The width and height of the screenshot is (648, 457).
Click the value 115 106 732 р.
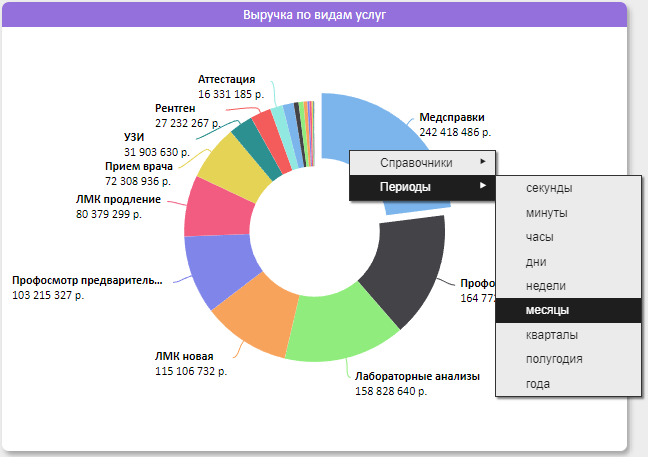tap(191, 371)
